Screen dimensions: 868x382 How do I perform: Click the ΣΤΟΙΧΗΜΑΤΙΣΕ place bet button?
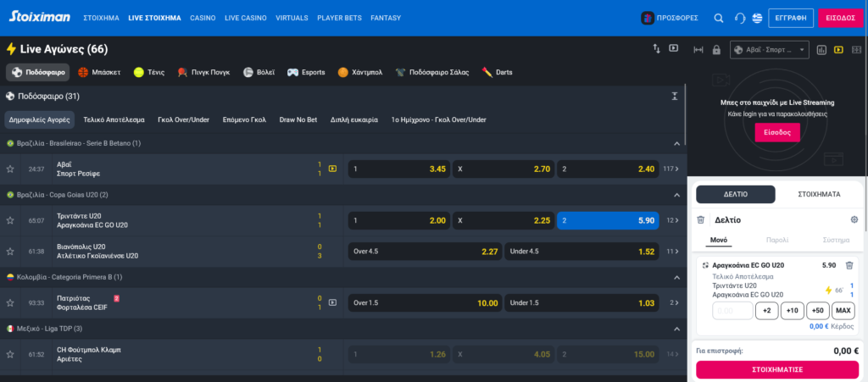tap(777, 370)
